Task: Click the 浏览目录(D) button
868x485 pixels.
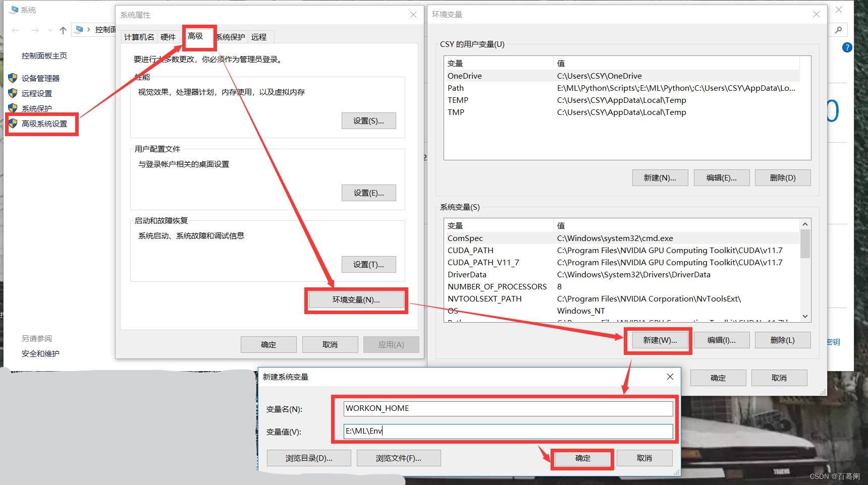Action: click(308, 458)
